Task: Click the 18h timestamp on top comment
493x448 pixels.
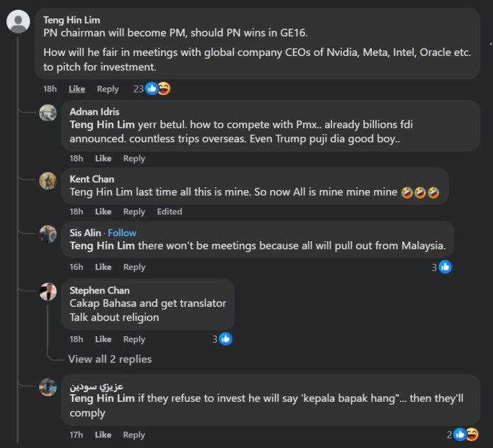Action: coord(50,89)
